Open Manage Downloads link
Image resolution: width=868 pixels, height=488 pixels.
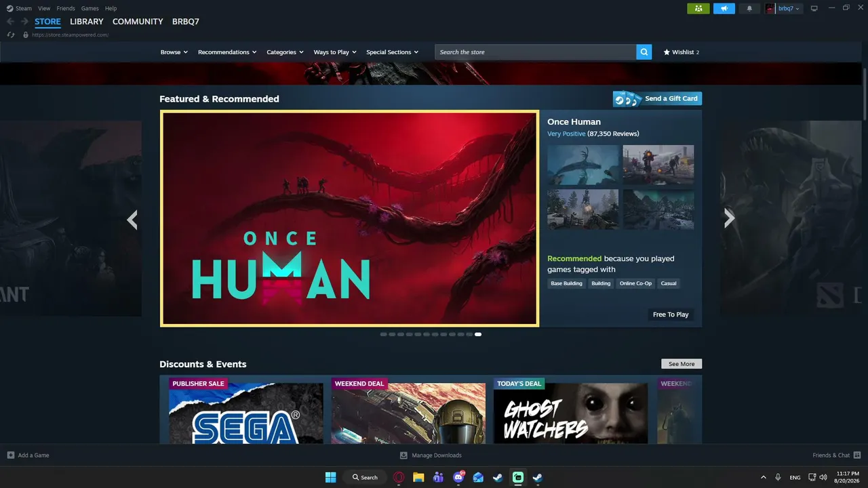click(x=437, y=455)
